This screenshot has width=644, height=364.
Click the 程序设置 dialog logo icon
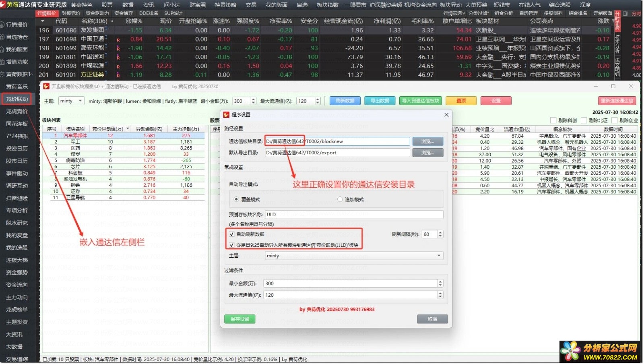point(226,115)
